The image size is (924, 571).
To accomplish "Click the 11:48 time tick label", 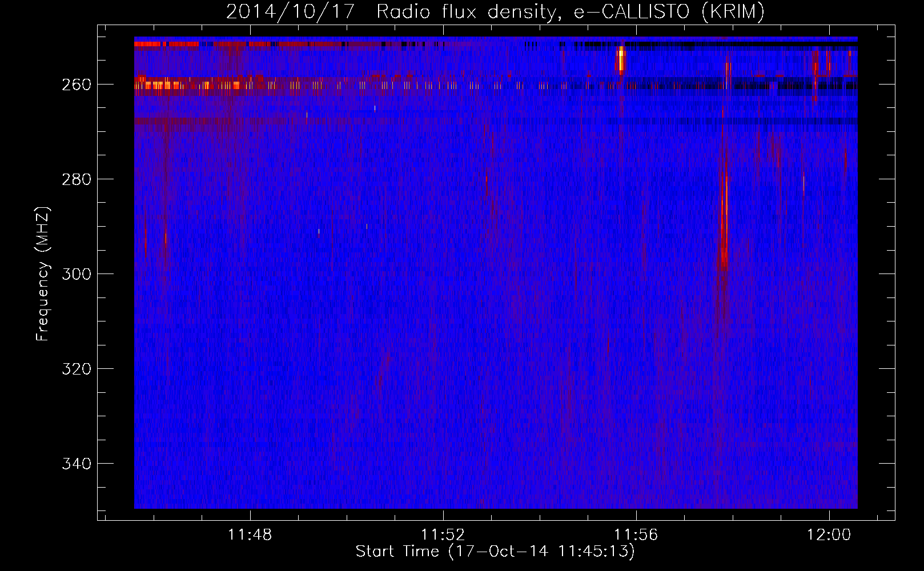I will click(250, 534).
